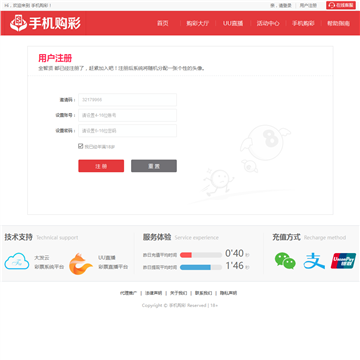This screenshot has height=360, width=360.
Task: Click the 技术支持 section heading
Action: (x=19, y=237)
